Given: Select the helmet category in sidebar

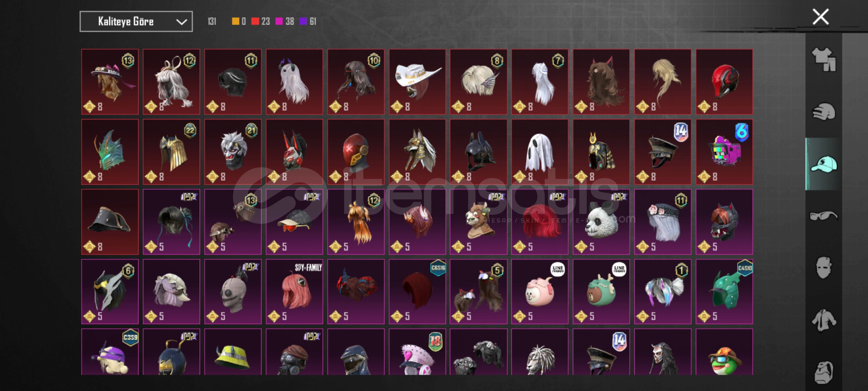Looking at the screenshot, I should click(824, 112).
